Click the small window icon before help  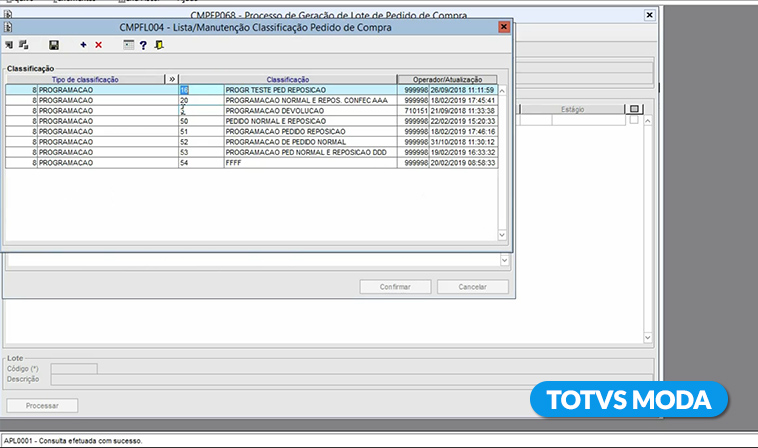[128, 45]
